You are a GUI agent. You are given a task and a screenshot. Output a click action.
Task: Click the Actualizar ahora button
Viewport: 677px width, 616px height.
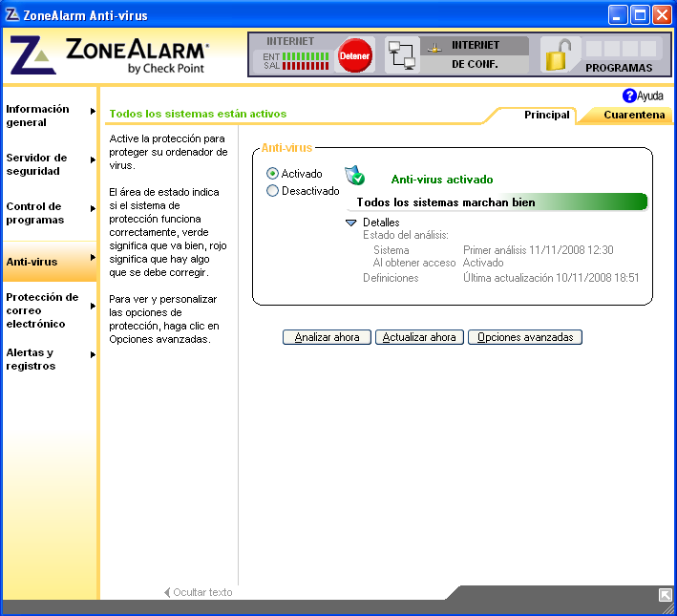[419, 337]
